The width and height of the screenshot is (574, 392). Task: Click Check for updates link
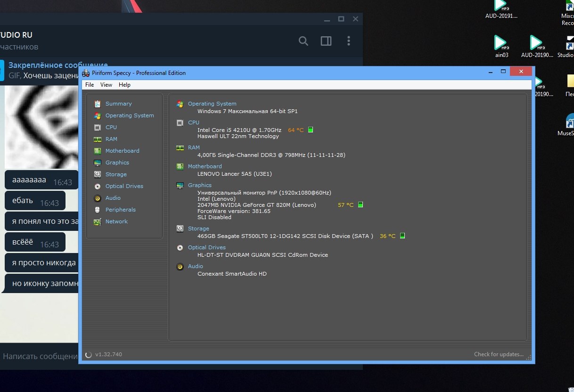click(499, 354)
